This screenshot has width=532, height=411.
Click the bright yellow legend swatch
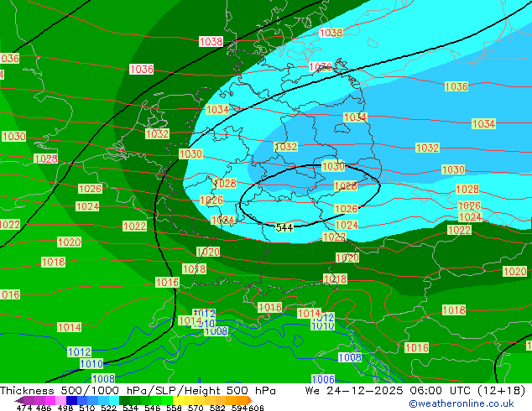point(178,400)
